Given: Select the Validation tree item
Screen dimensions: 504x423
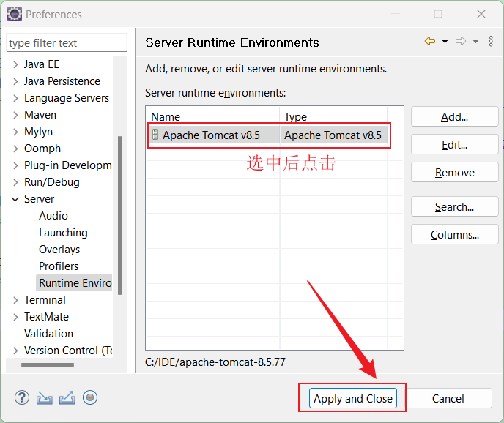Looking at the screenshot, I should pyautogui.click(x=48, y=334).
